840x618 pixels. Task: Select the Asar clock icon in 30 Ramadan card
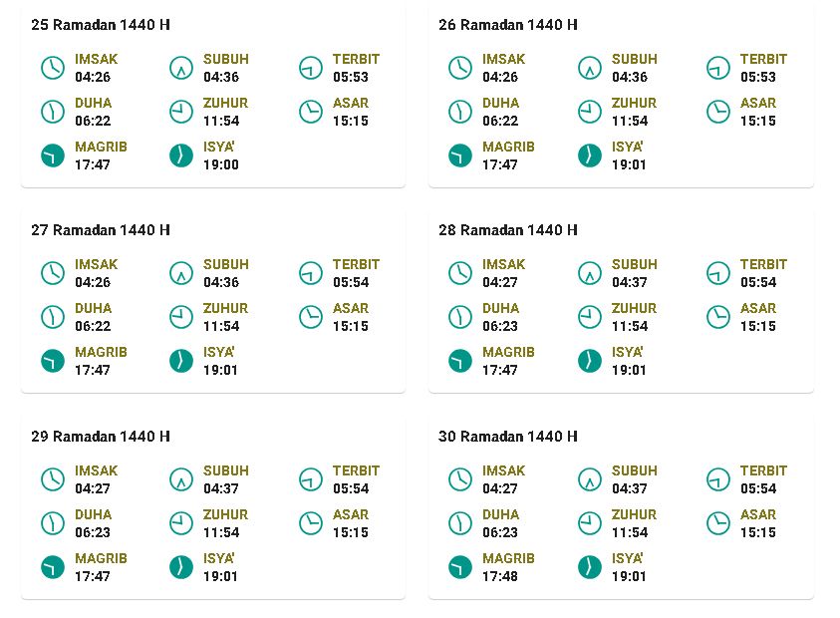point(717,523)
